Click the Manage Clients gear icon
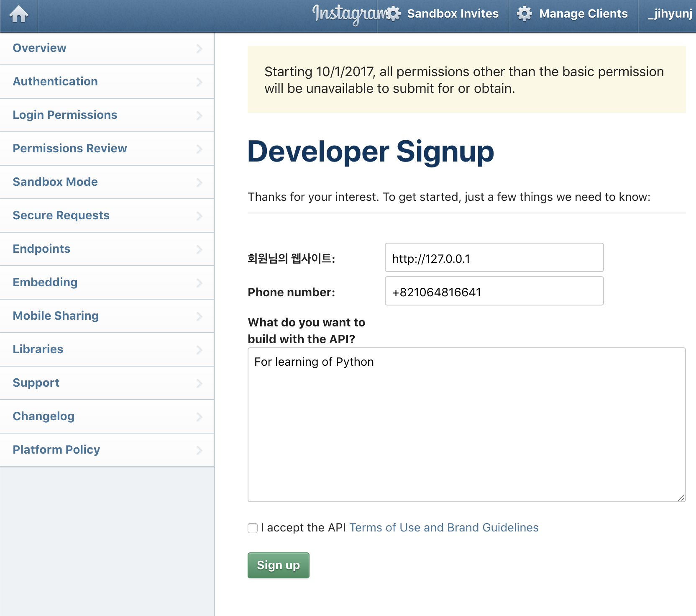This screenshot has width=696, height=616. (x=525, y=14)
